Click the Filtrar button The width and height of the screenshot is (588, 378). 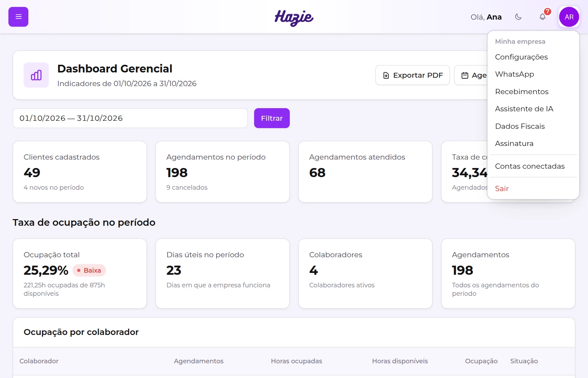coord(272,118)
